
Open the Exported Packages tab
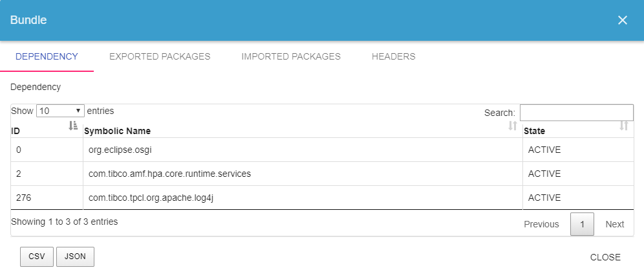(160, 56)
